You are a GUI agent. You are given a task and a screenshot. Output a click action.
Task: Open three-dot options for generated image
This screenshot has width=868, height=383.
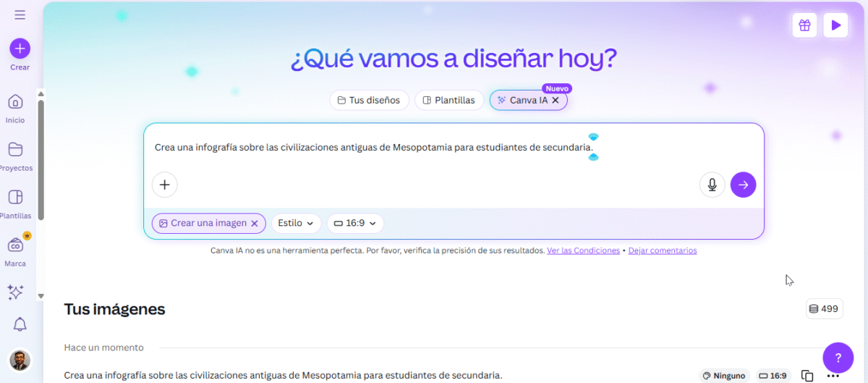833,376
